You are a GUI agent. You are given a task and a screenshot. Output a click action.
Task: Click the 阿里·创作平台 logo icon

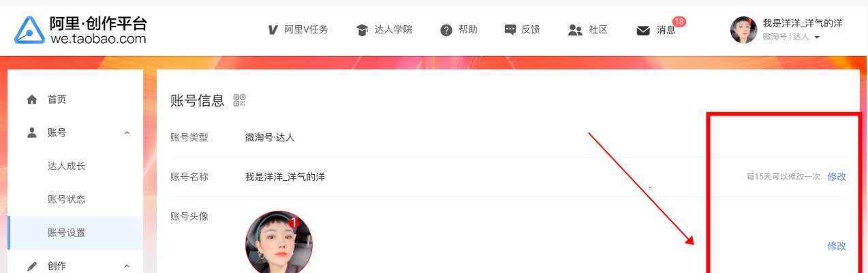29,30
